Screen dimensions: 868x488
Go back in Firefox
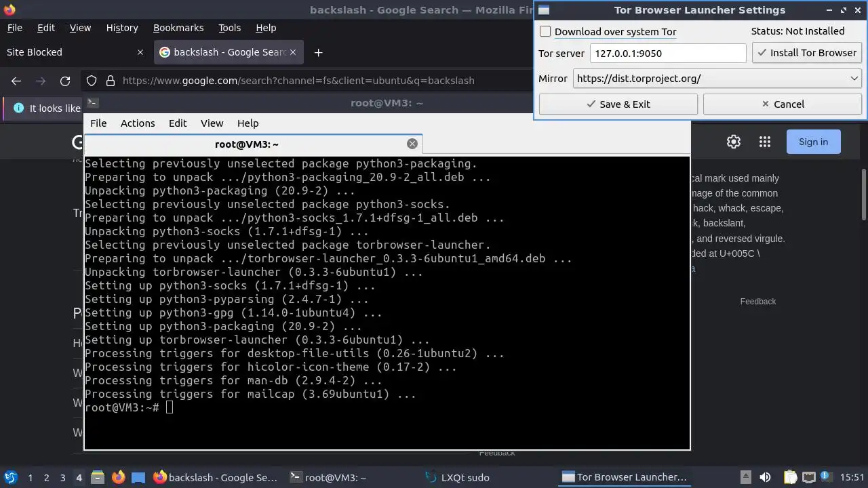pos(16,81)
